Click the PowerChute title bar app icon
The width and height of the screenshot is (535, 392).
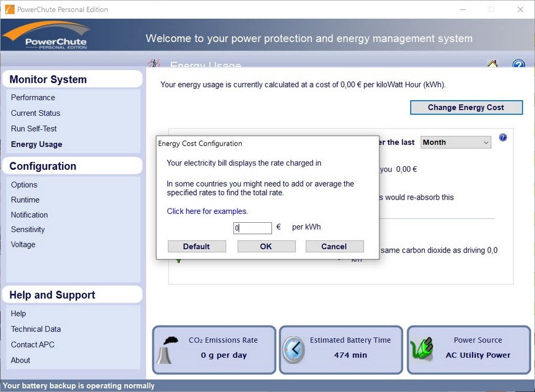(x=10, y=9)
